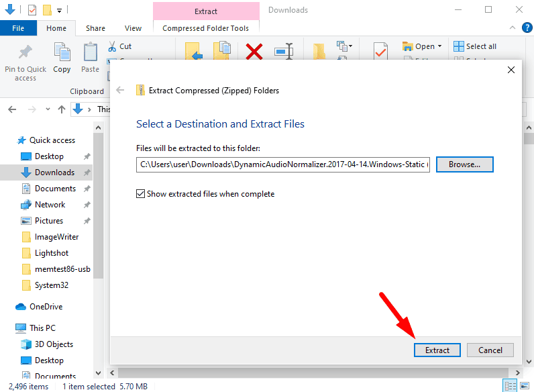Uncheck Show extracted files when complete
The width and height of the screenshot is (534, 392).
[141, 194]
